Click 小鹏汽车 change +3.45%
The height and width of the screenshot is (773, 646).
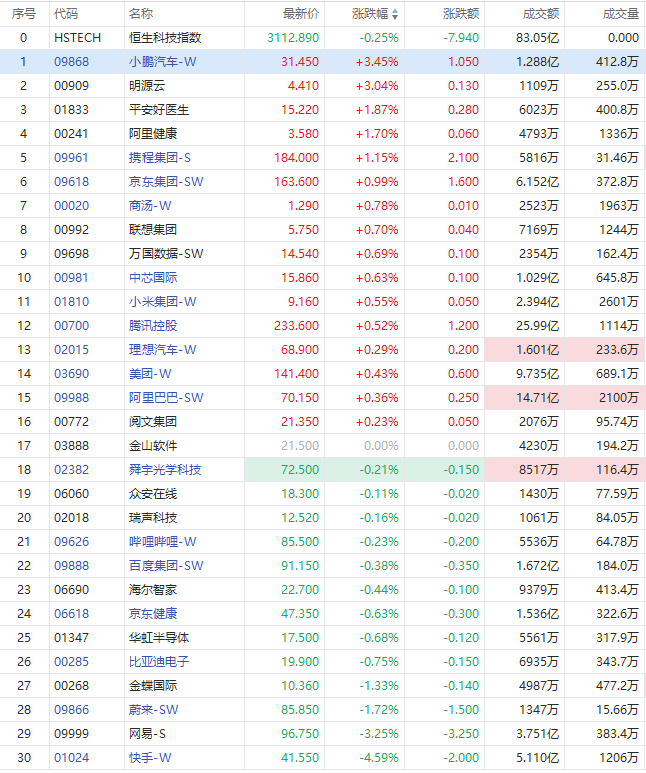[377, 62]
